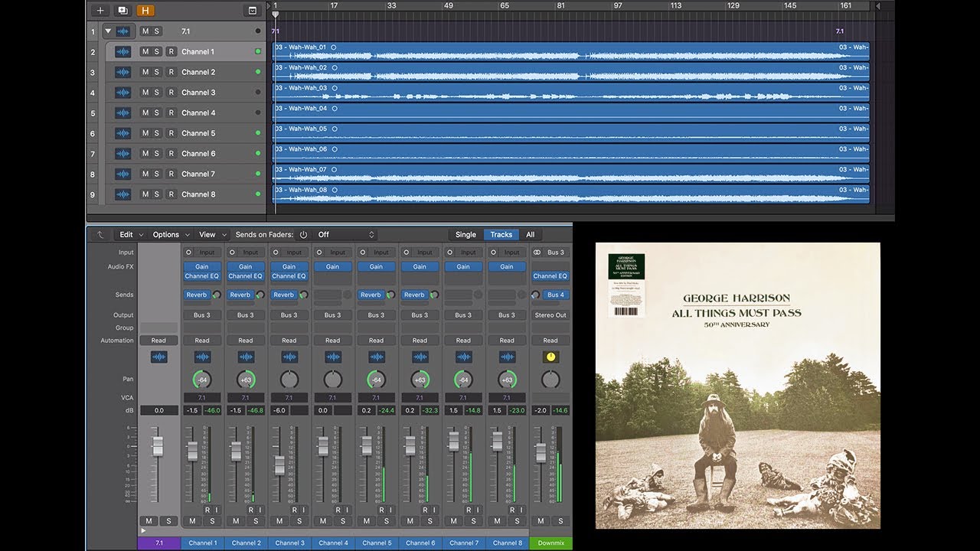Image resolution: width=980 pixels, height=551 pixels.
Task: Open Channel 4 Gain plug-in
Action: [333, 267]
